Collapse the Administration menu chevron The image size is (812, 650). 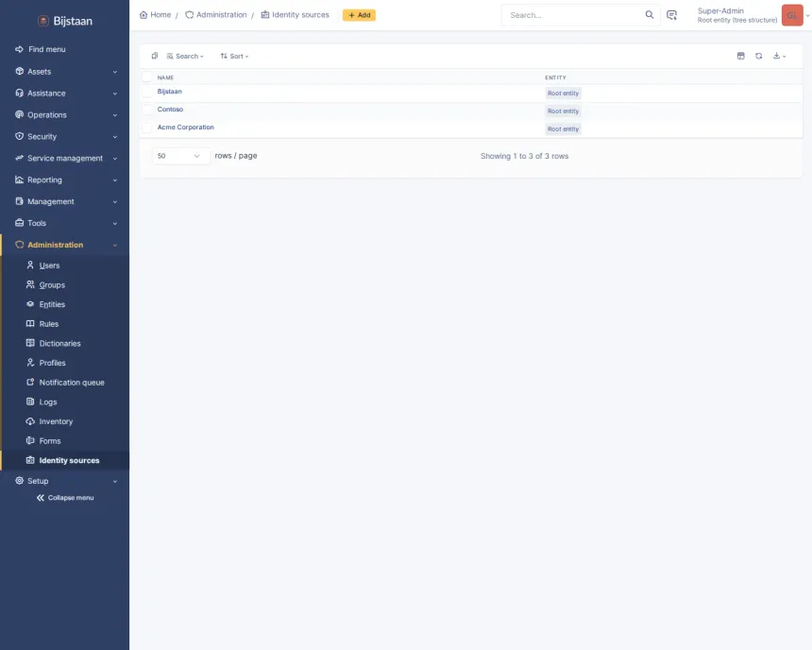click(x=115, y=246)
